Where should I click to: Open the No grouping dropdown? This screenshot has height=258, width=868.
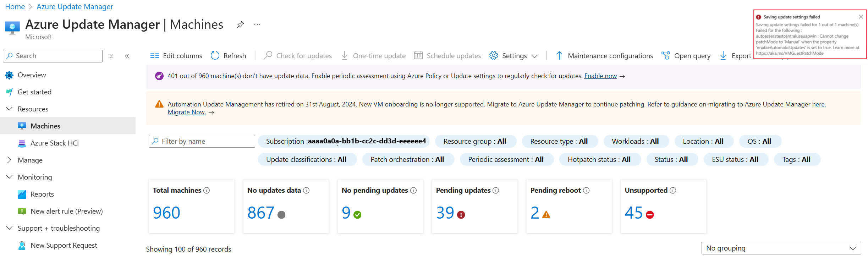click(x=781, y=248)
